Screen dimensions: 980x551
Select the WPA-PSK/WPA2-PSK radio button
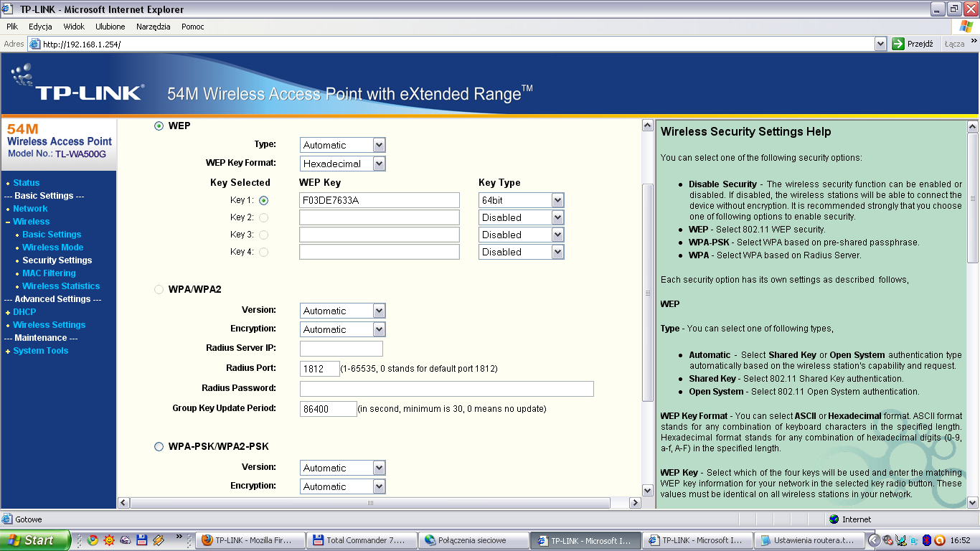159,447
